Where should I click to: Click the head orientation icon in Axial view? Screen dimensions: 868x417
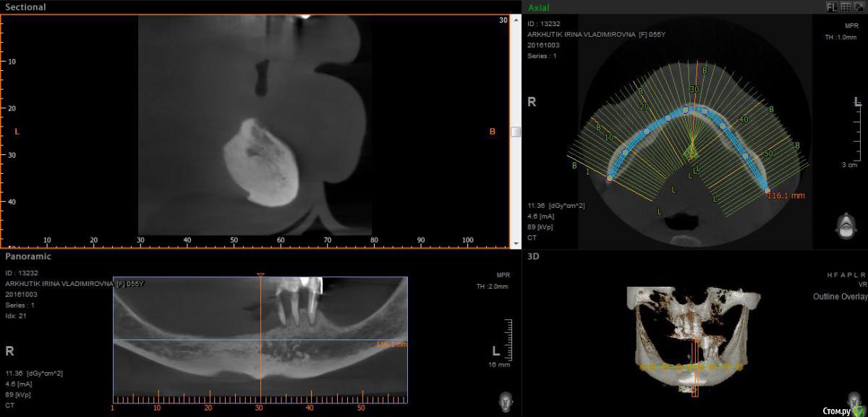pos(844,225)
